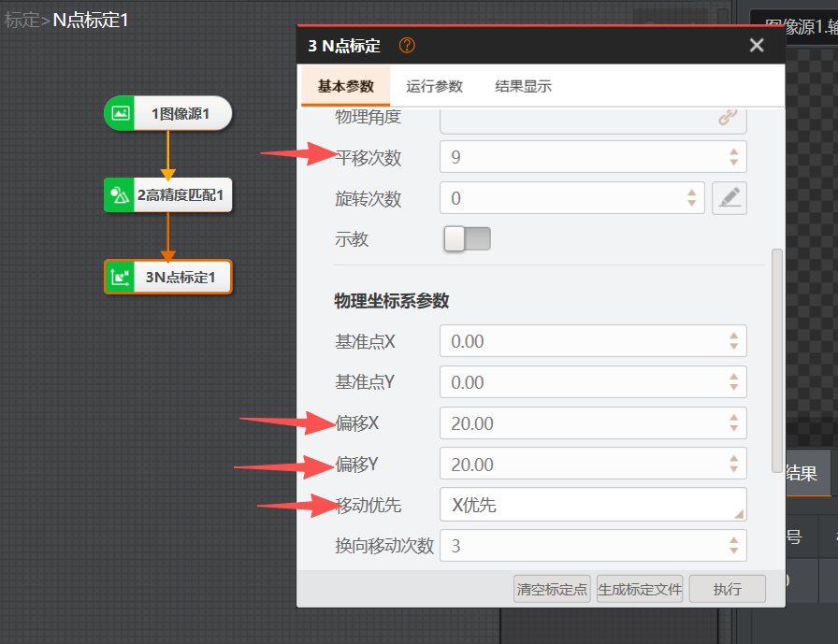
Task: Click the 生成标定文件 button
Action: point(640,590)
